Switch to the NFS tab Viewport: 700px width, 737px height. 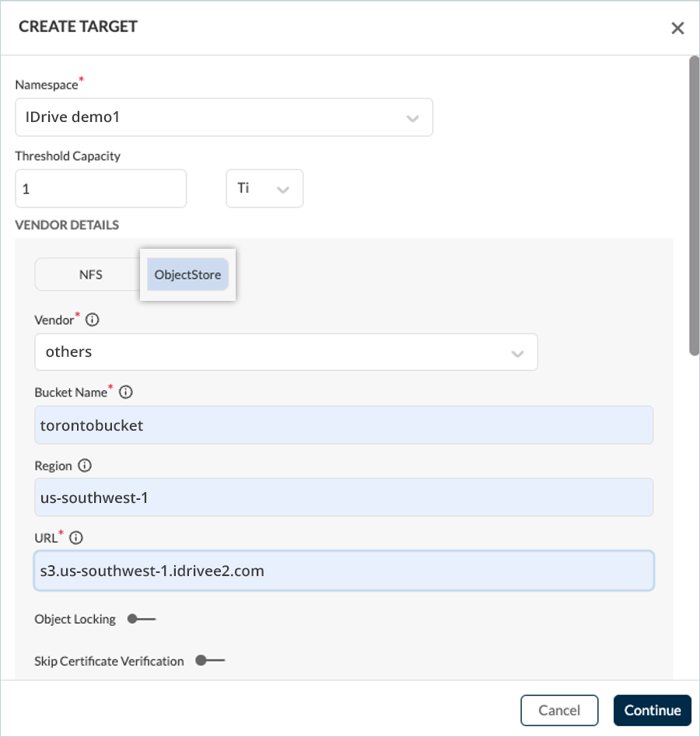(x=90, y=274)
